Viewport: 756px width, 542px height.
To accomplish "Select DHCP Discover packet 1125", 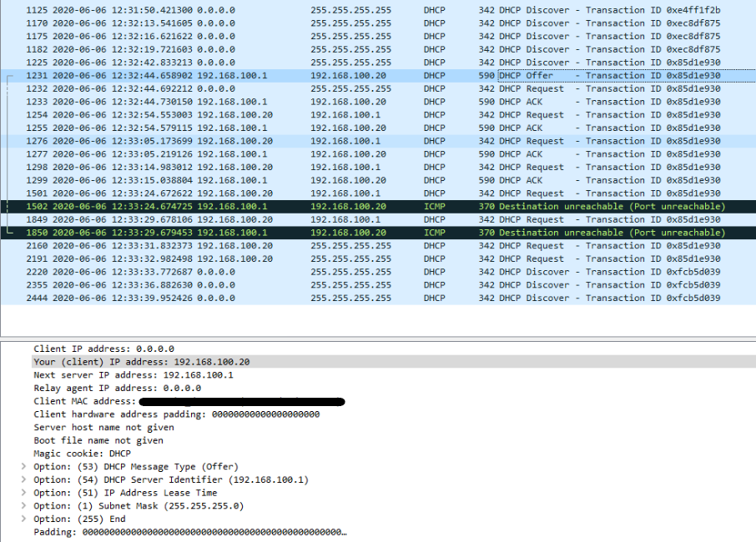I will point(250,10).
